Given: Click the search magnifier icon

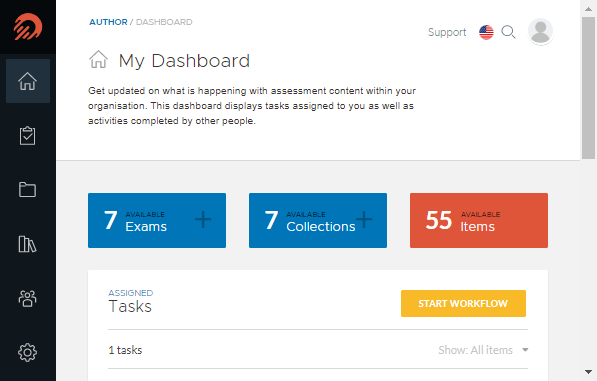Looking at the screenshot, I should click(508, 32).
